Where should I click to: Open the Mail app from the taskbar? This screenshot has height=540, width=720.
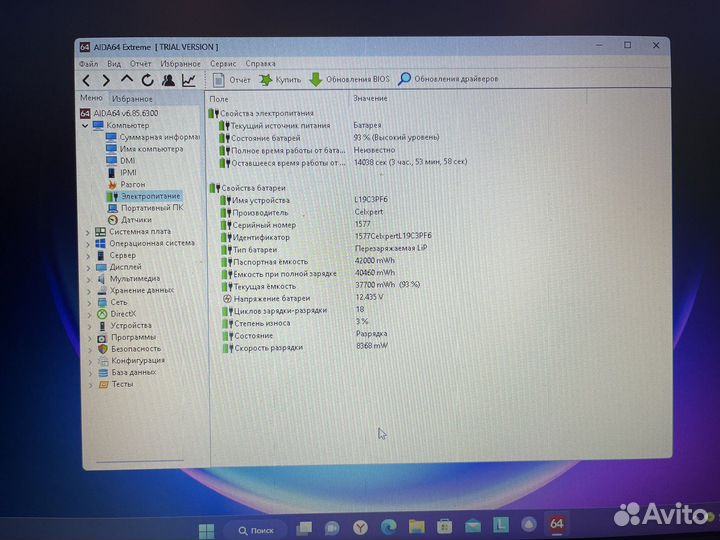(x=472, y=525)
